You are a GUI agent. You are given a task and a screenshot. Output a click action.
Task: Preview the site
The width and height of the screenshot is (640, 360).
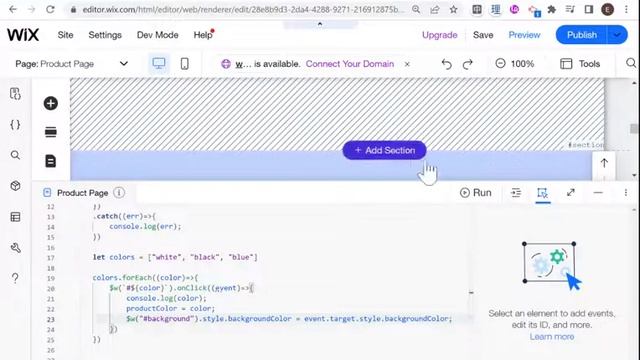pos(524,35)
